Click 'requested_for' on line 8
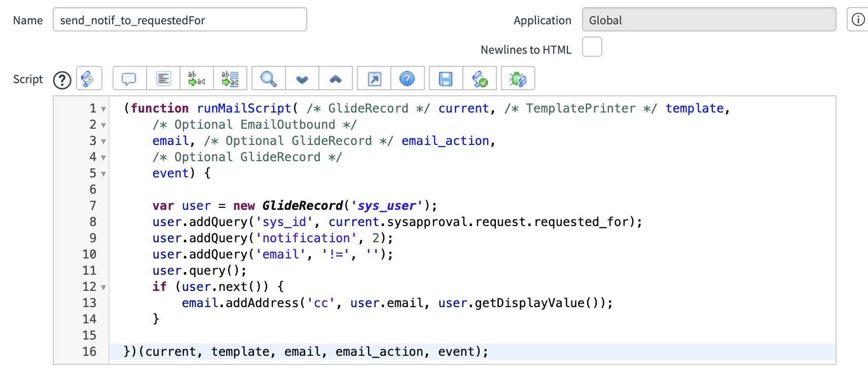This screenshot has height=372, width=868. pos(581,222)
